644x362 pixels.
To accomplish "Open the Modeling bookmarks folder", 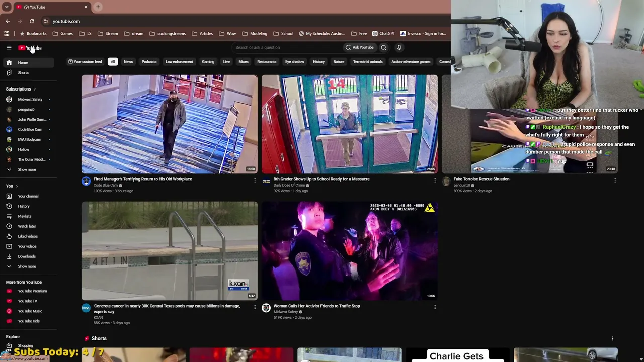I will pos(255,34).
